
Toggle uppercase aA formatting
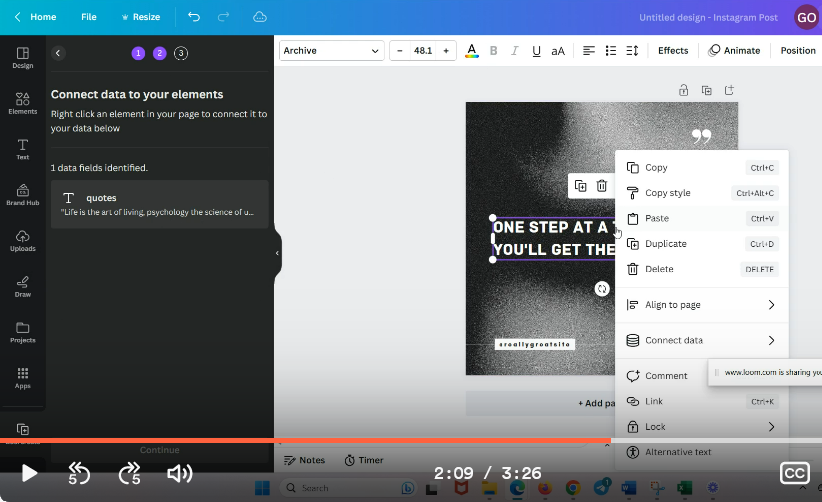(558, 51)
